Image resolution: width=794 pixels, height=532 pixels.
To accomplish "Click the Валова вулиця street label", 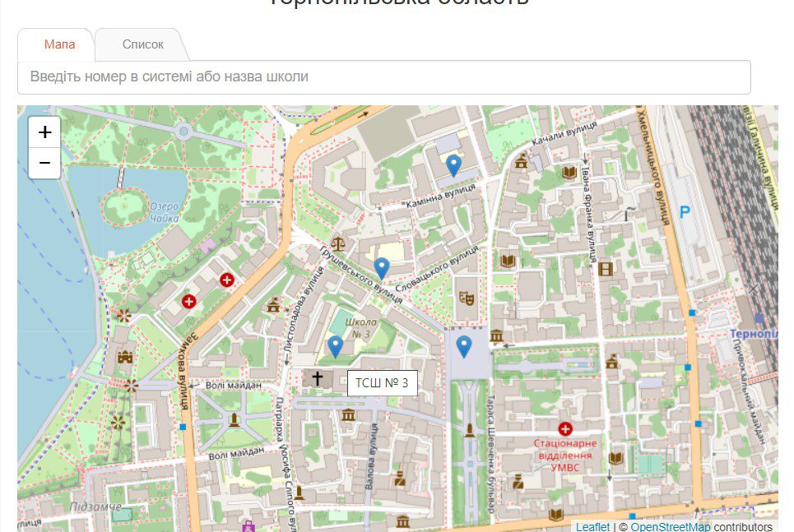I will point(371,456).
